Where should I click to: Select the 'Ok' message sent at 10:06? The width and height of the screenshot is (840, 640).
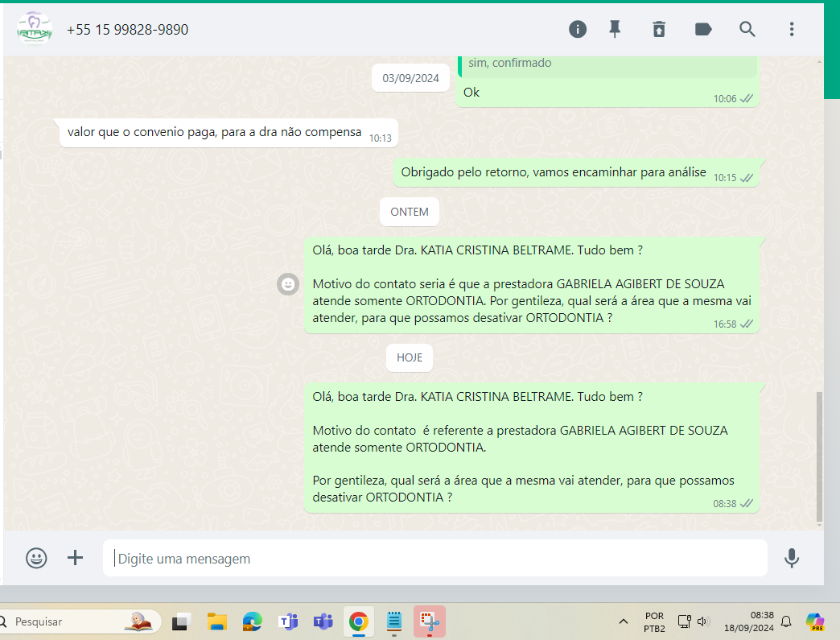pyautogui.click(x=607, y=93)
